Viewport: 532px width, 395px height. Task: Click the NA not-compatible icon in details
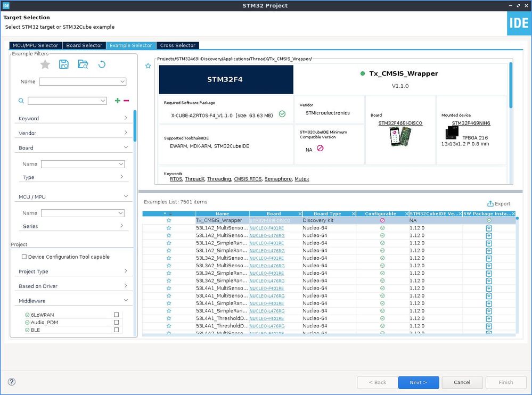pos(320,148)
